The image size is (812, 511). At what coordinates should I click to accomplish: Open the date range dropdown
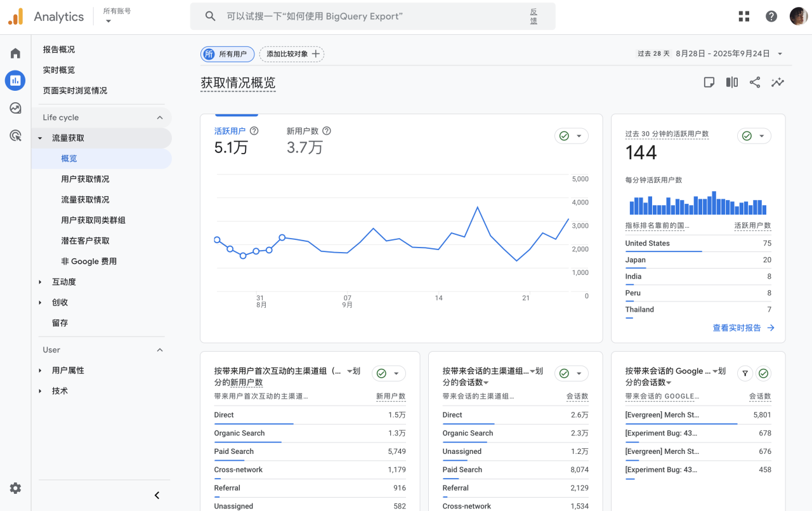pos(780,54)
